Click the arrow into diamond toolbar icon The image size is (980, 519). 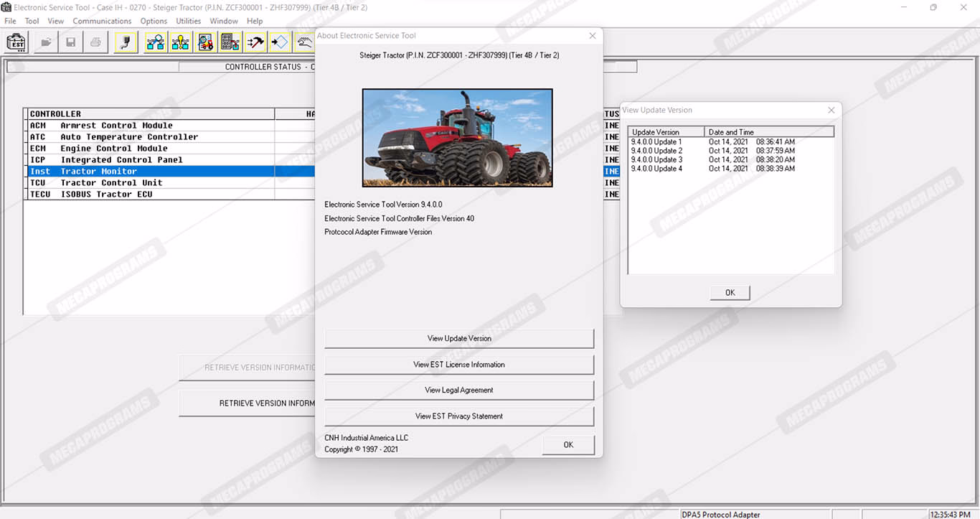tap(280, 42)
